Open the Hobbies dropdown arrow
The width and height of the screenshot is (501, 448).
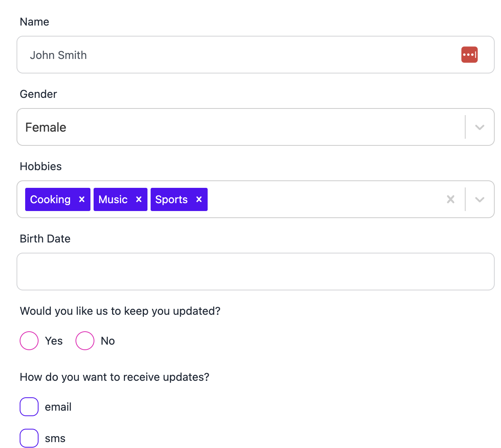(x=479, y=200)
